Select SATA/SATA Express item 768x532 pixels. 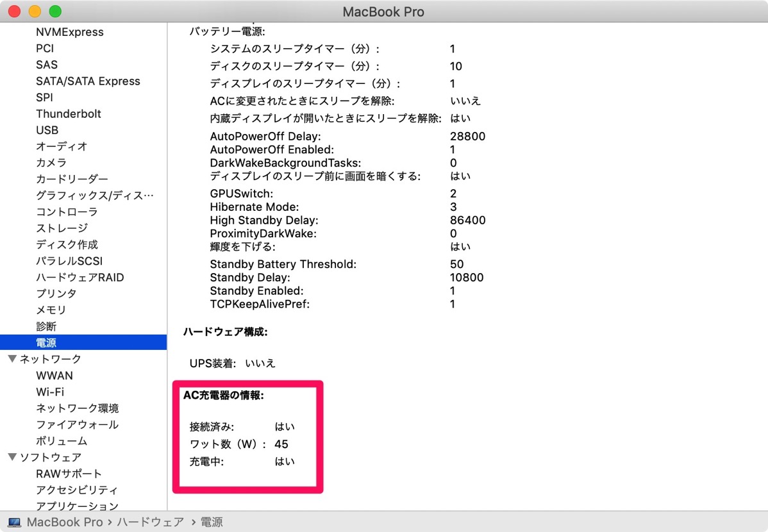pyautogui.click(x=88, y=81)
